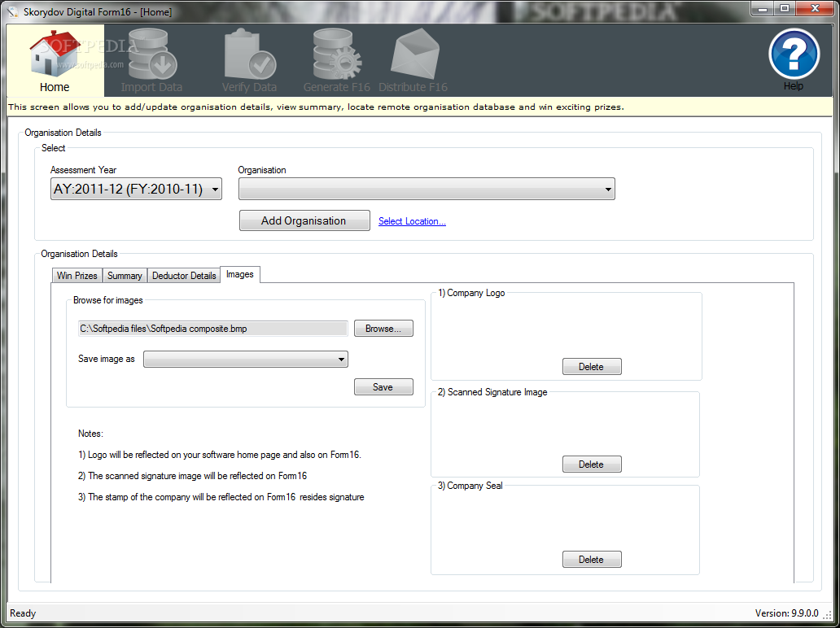
Task: Click the application icon in title bar
Action: [15, 11]
